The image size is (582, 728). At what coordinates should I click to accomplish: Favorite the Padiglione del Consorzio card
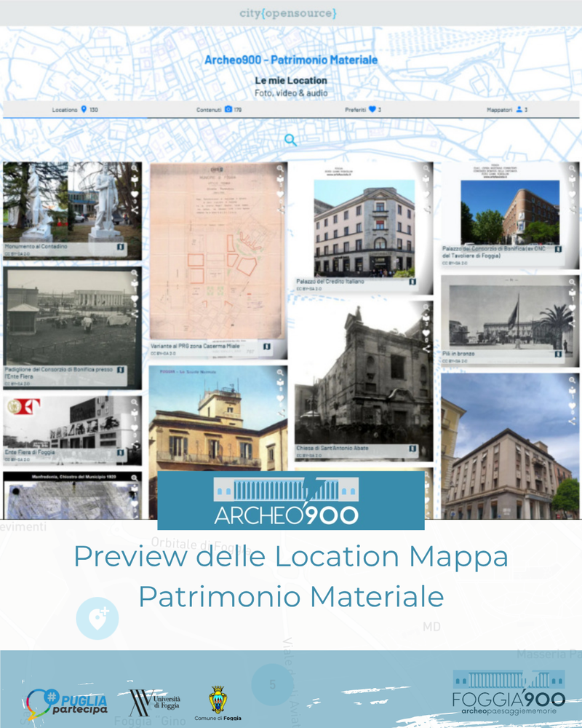tap(135, 299)
